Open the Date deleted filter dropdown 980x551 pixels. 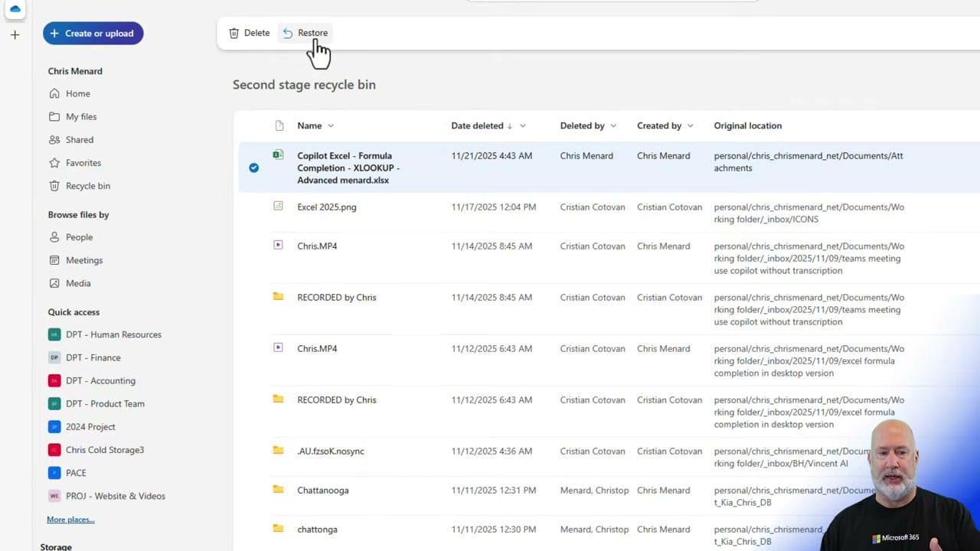click(522, 126)
